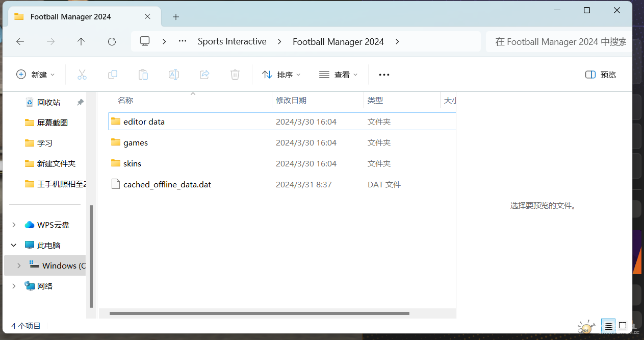The image size is (644, 340).
Task: Collapse the 此电脑 tree node
Action: (14, 245)
